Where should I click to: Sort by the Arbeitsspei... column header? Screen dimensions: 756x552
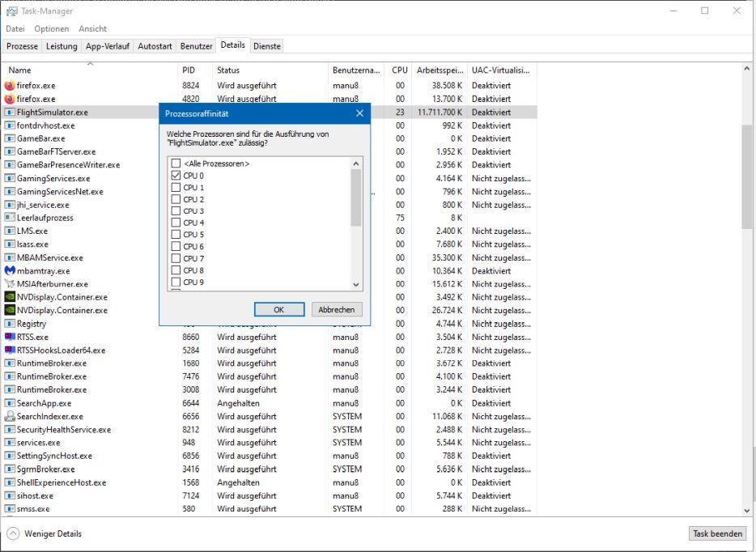[x=440, y=70]
